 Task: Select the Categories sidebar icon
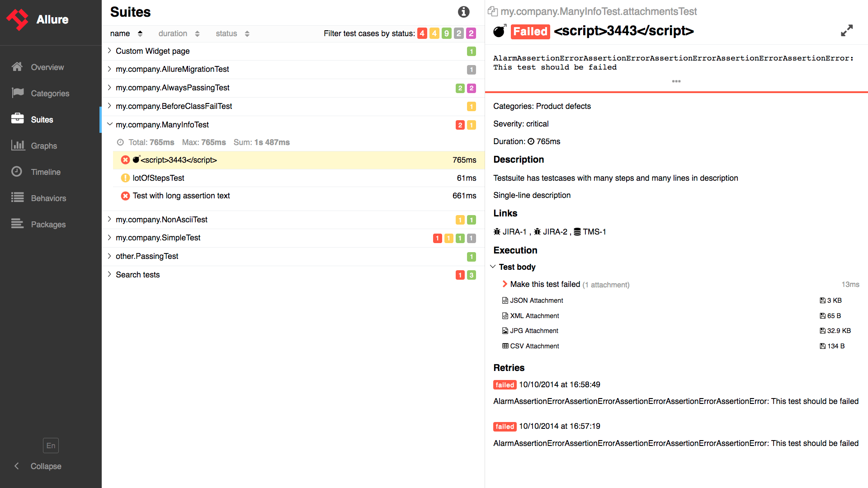[16, 92]
